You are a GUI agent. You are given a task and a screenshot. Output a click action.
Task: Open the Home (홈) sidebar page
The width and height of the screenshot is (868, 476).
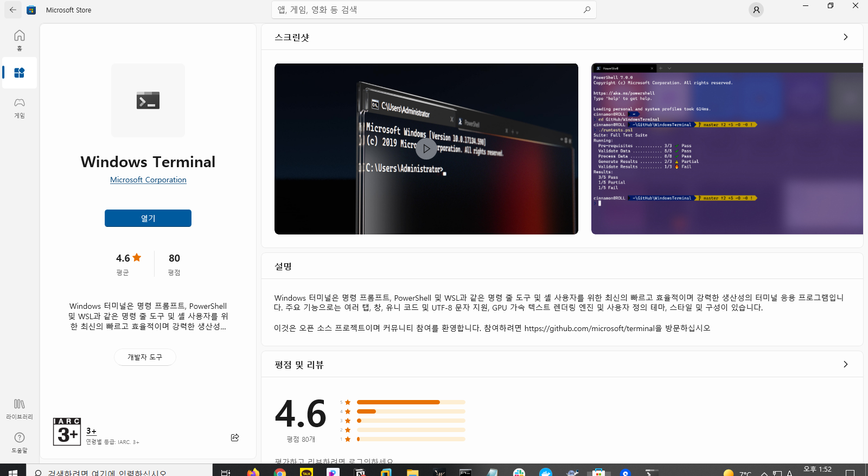[x=20, y=40]
